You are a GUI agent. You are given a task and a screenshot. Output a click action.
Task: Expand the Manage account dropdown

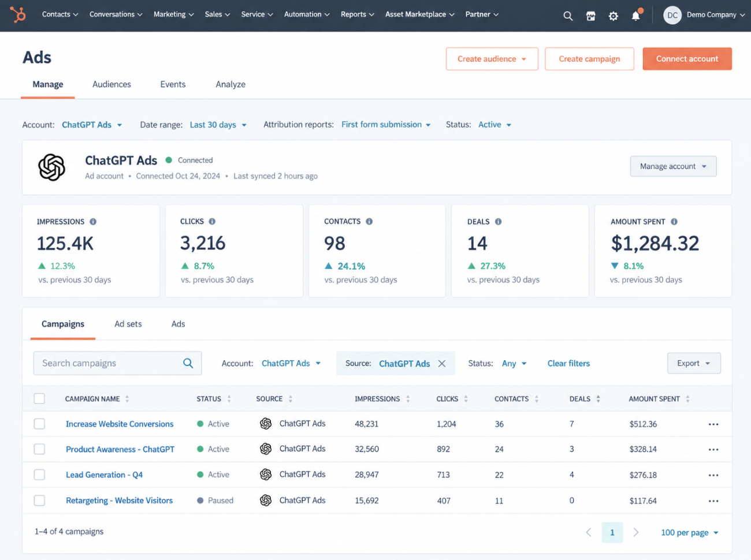point(673,166)
